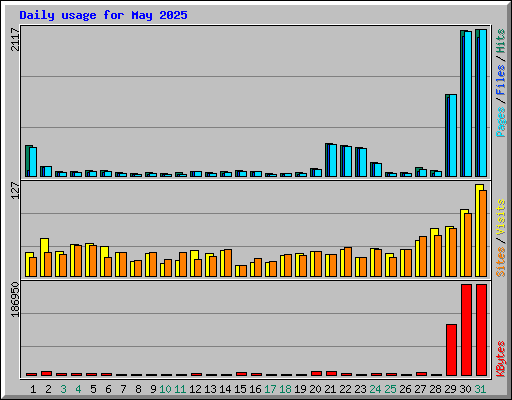
Task: Choose the day 14 axis label
Action: point(225,389)
